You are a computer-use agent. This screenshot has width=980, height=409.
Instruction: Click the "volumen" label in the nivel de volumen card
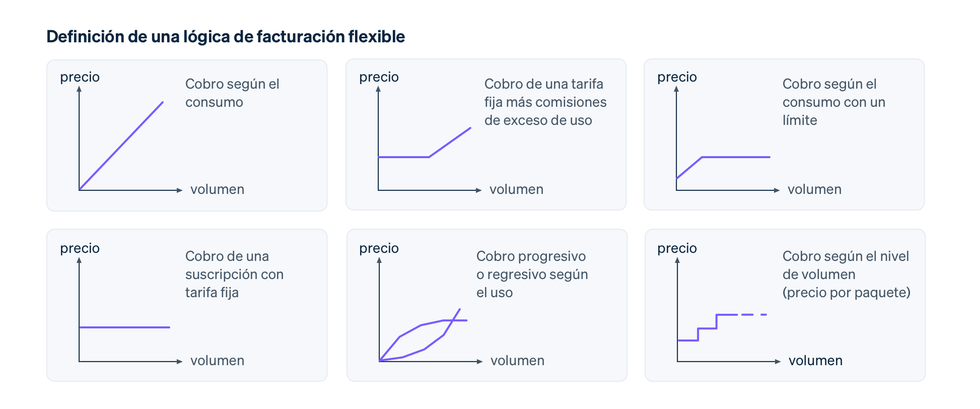pyautogui.click(x=815, y=361)
